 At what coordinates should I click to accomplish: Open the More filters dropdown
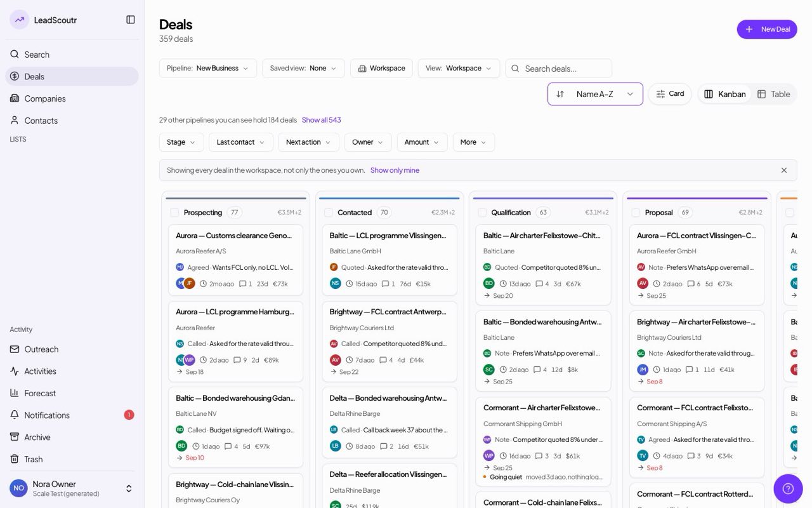[473, 142]
